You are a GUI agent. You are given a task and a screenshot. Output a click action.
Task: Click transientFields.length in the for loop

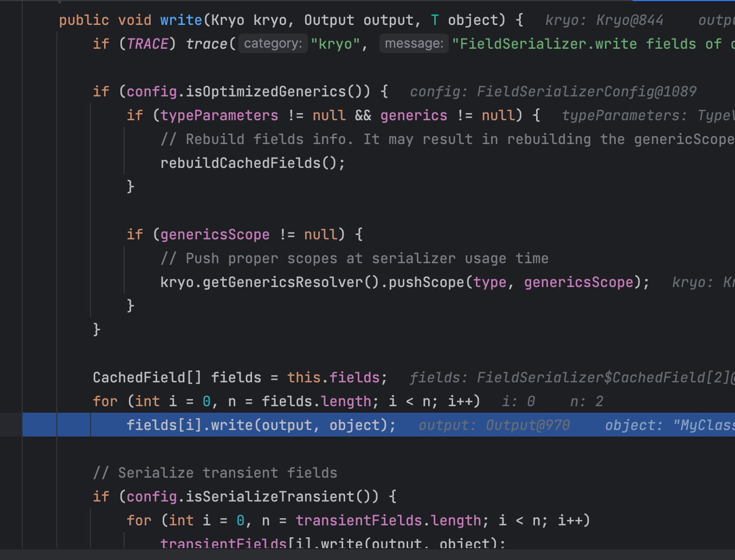388,520
